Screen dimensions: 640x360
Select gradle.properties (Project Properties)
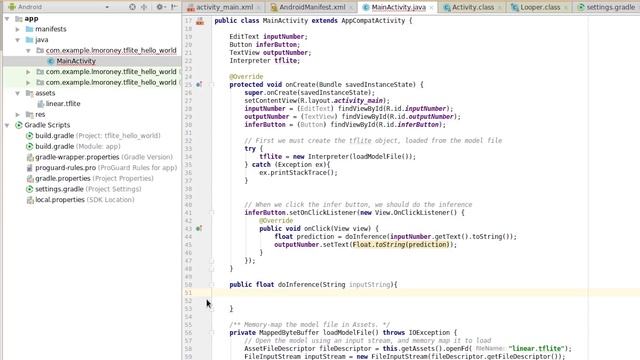tap(94, 178)
